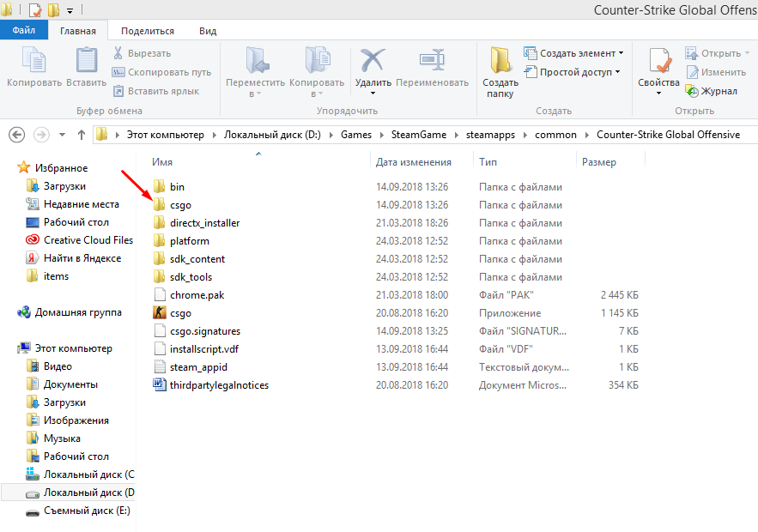Select sdk_tools folder

183,277
